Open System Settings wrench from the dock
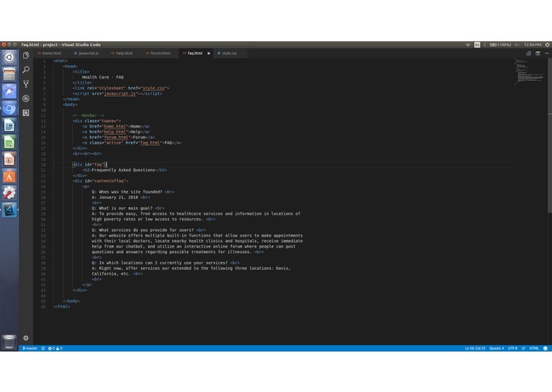The width and height of the screenshot is (552, 392). (10, 193)
